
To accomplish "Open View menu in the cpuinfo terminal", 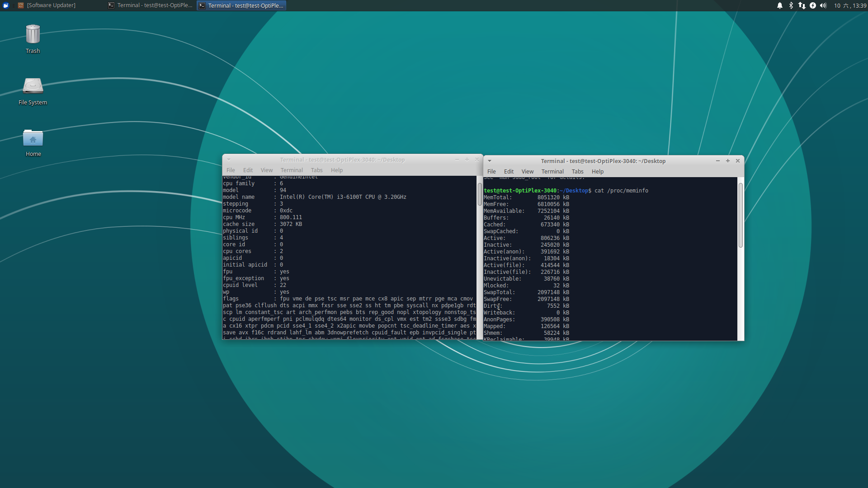I will pos(266,170).
